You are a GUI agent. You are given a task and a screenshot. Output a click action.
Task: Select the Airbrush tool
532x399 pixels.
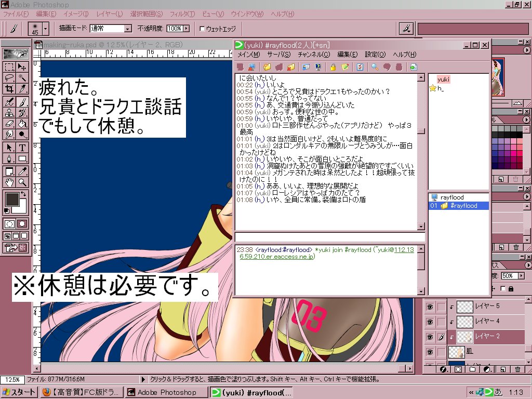click(x=9, y=101)
